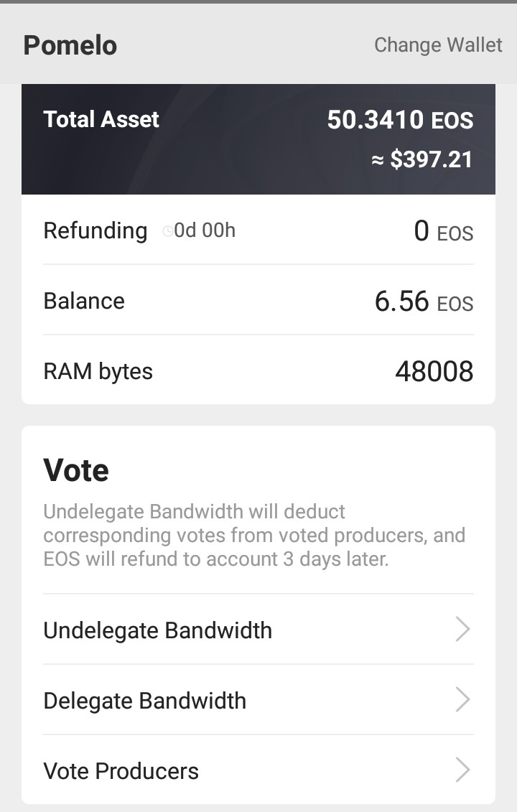This screenshot has width=517, height=812.
Task: Tap the Balance label row
Action: click(x=84, y=301)
